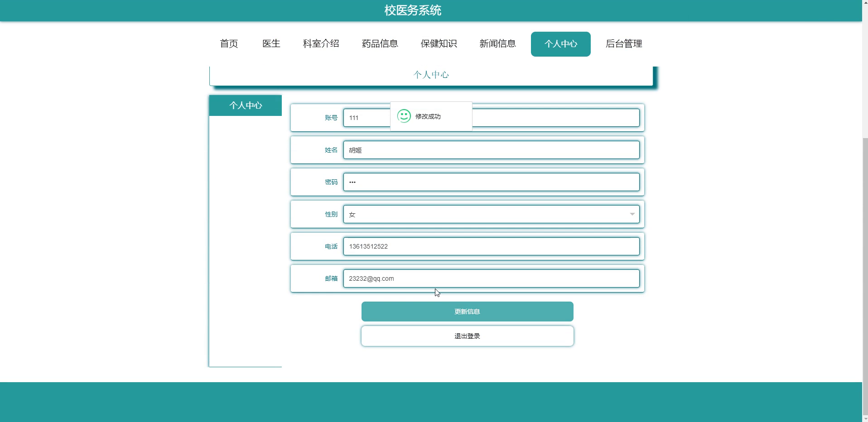Click the 姓名 field label
The width and height of the screenshot is (868, 422).
(331, 150)
